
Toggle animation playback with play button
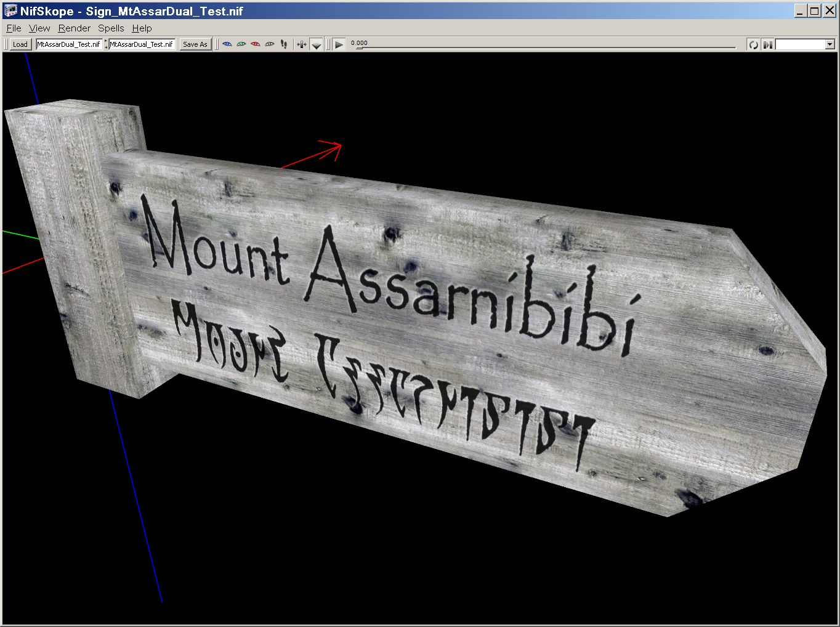pyautogui.click(x=339, y=44)
